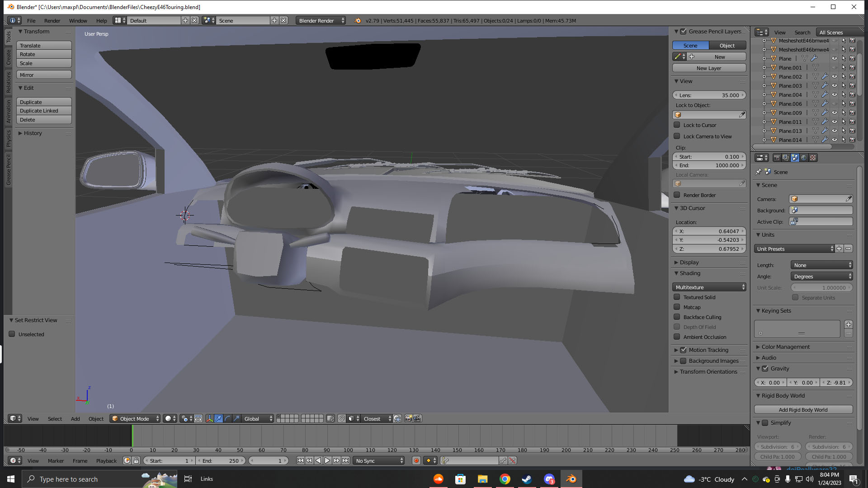Click the record auto-keyframe button

[416, 460]
